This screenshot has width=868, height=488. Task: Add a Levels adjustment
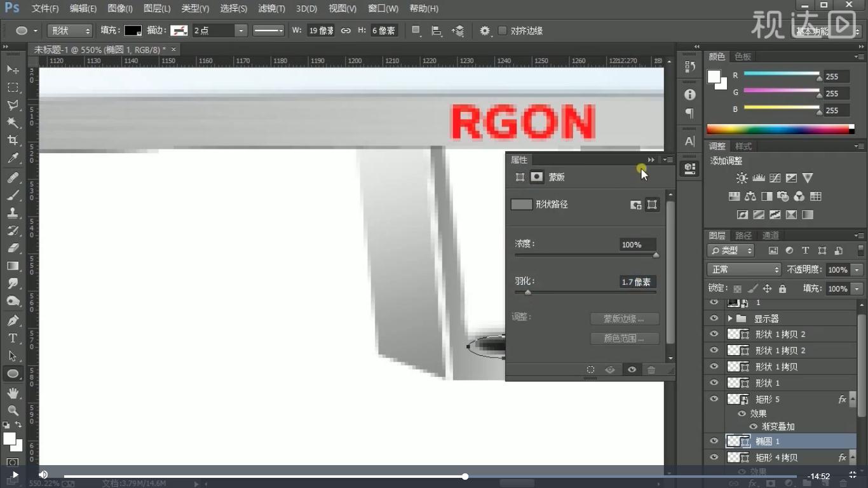758,179
